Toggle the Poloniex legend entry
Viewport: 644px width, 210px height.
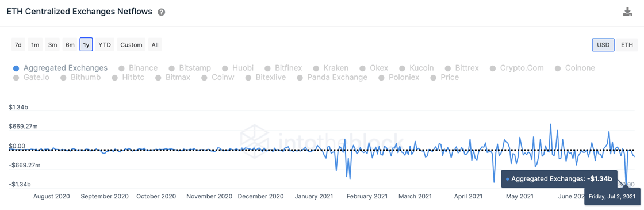click(x=399, y=77)
